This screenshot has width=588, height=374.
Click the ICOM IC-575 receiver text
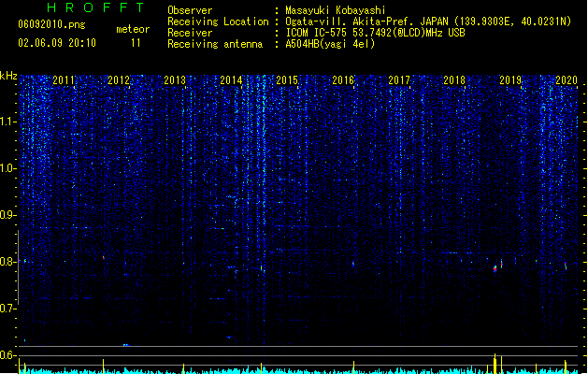click(375, 33)
